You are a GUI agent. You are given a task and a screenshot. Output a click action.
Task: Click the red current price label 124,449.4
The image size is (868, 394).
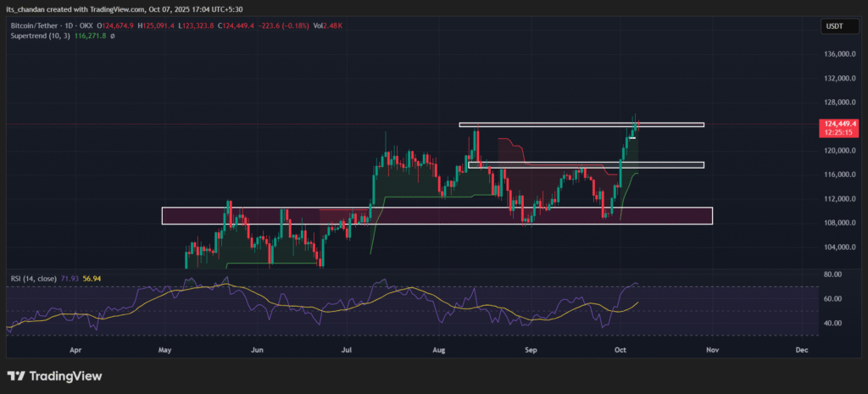838,125
